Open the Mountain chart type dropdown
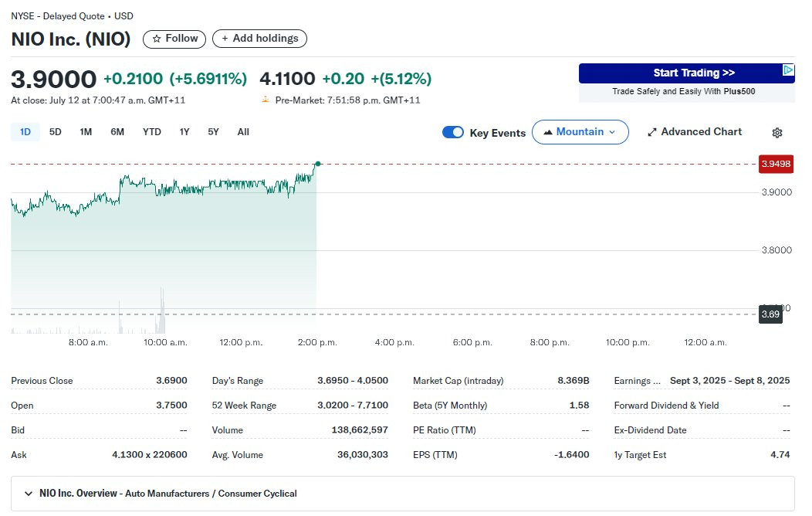 (x=580, y=132)
